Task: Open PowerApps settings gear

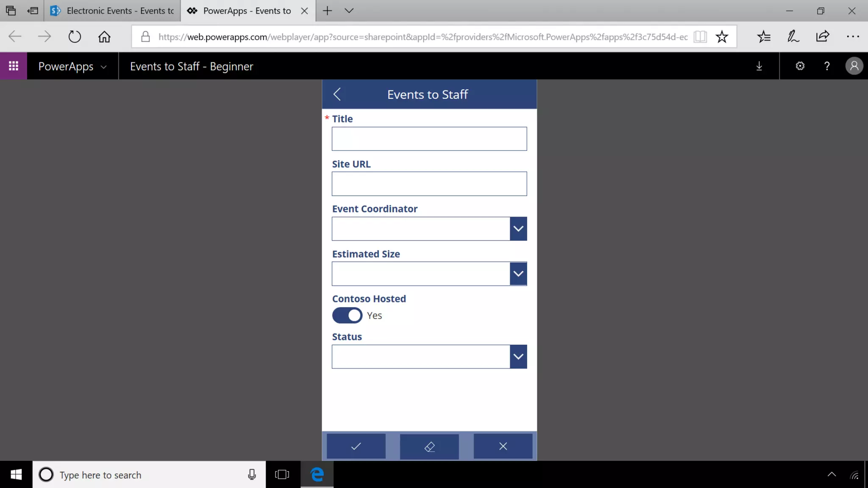Action: pos(800,66)
